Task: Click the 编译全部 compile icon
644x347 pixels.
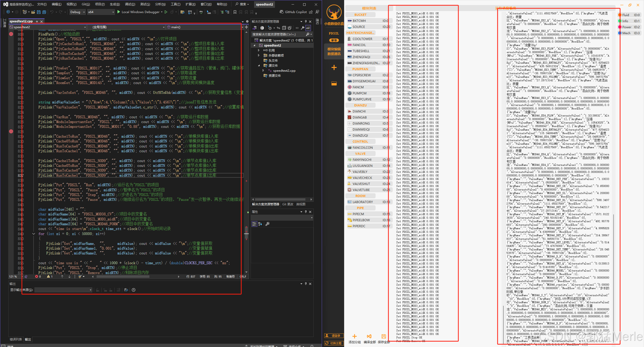Action: [369, 336]
